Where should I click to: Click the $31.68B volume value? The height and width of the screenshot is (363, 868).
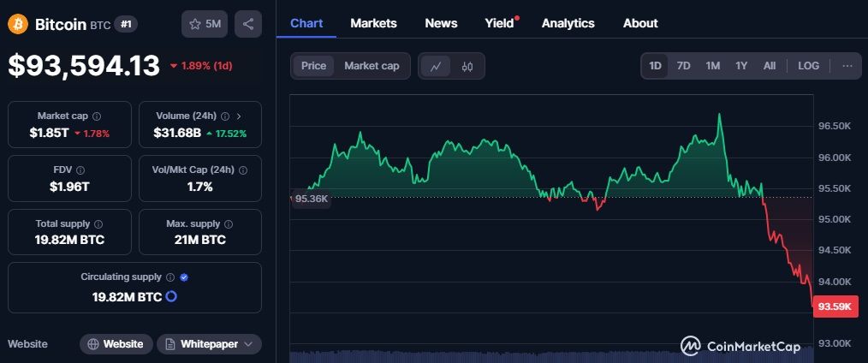click(x=178, y=133)
